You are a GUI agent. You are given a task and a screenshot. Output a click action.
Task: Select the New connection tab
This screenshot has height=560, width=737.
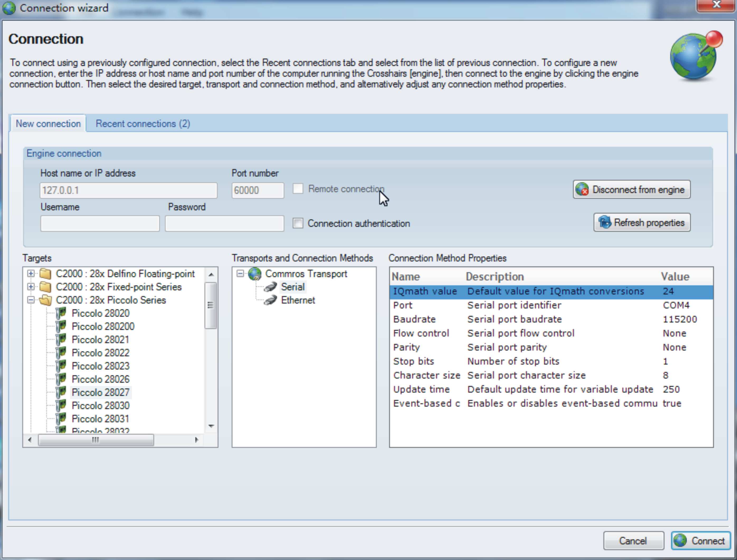[48, 124]
